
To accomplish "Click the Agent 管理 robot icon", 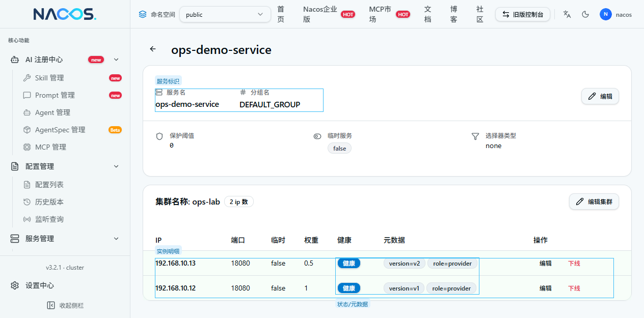I will [27, 112].
